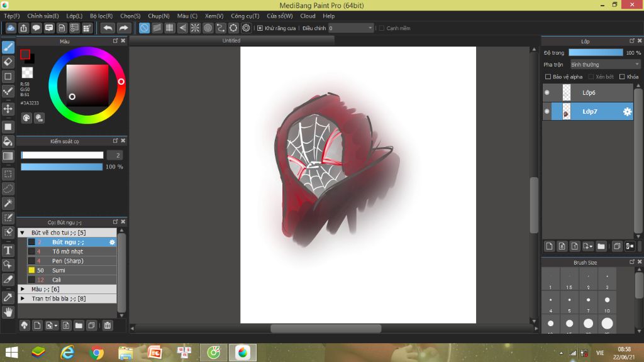Click brush size value field
Image resolution: width=644 pixels, height=362 pixels.
coord(114,155)
